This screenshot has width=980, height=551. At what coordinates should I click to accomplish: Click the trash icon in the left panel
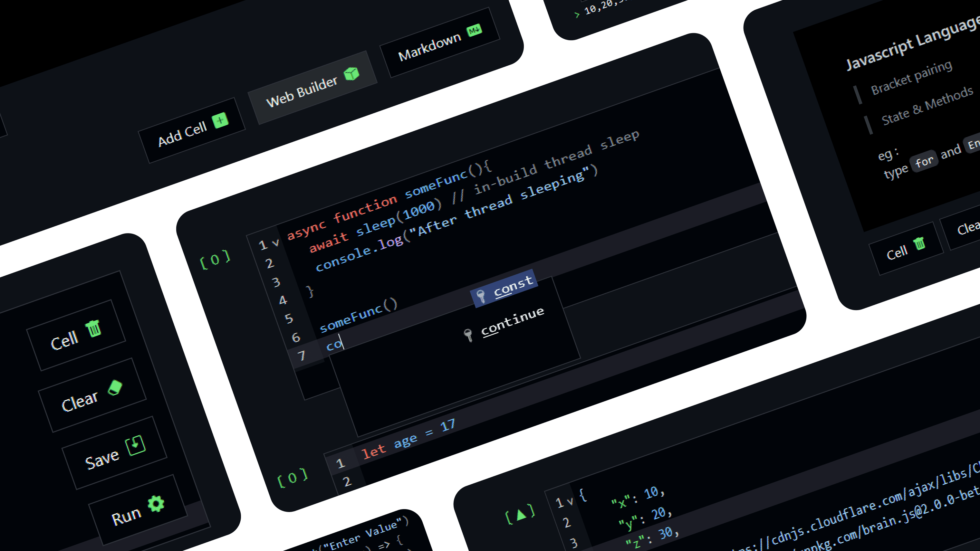pos(93,328)
